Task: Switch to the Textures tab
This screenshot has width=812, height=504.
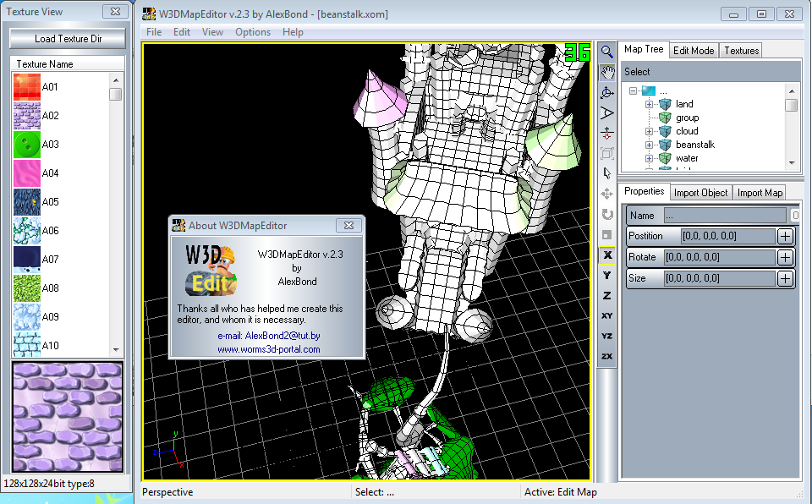Action: pyautogui.click(x=741, y=51)
